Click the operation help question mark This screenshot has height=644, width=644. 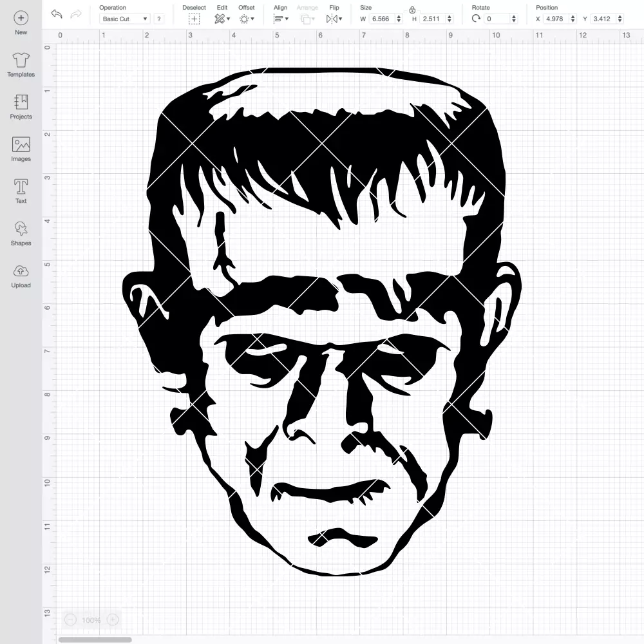pos(159,19)
